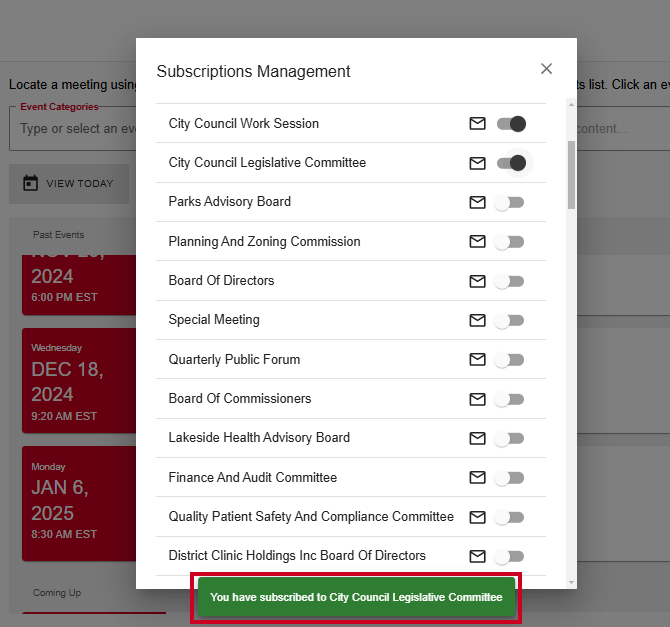Screen dimensions: 670x627
Task: Switch on Special Meeting subscription
Action: 509,321
